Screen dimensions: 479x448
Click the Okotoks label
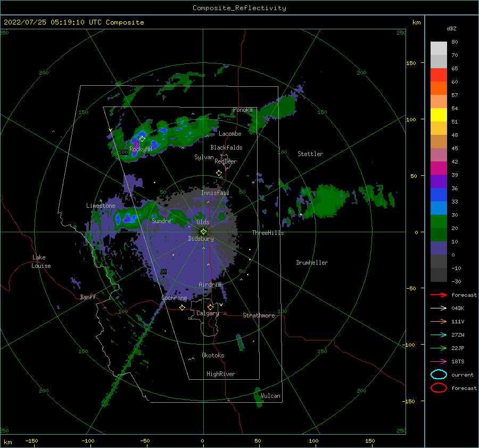click(x=213, y=355)
